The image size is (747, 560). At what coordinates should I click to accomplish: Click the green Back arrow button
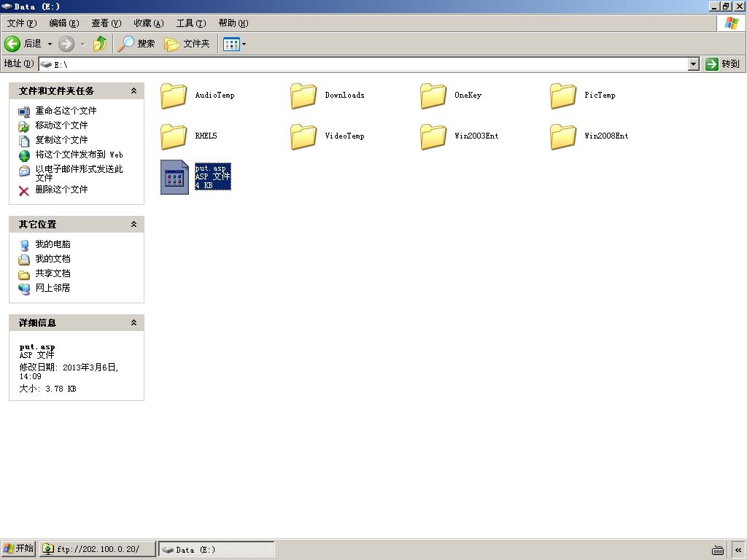[12, 44]
